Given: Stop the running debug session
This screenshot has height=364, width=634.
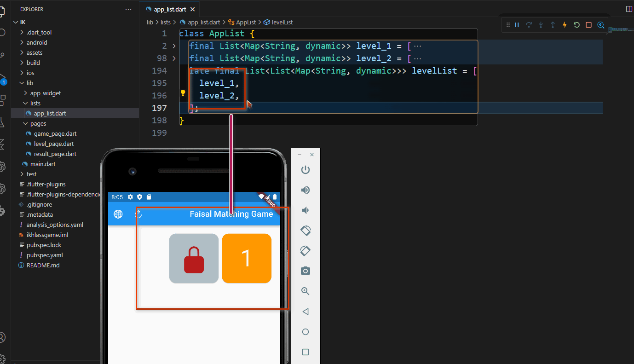Looking at the screenshot, I should [x=588, y=24].
